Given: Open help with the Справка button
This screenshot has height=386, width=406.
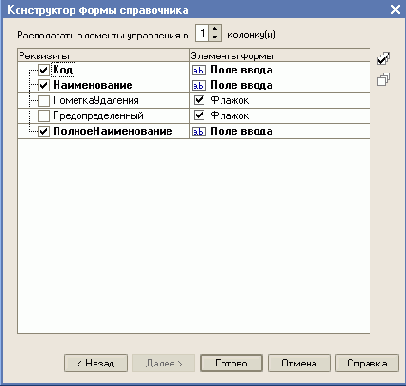Looking at the screenshot, I should 367,363.
